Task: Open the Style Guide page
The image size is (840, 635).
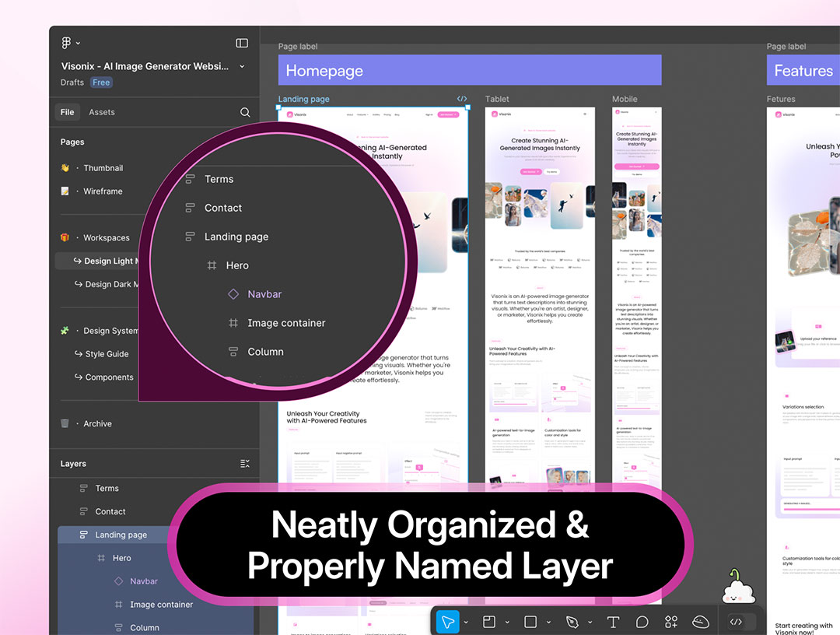Action: click(107, 354)
